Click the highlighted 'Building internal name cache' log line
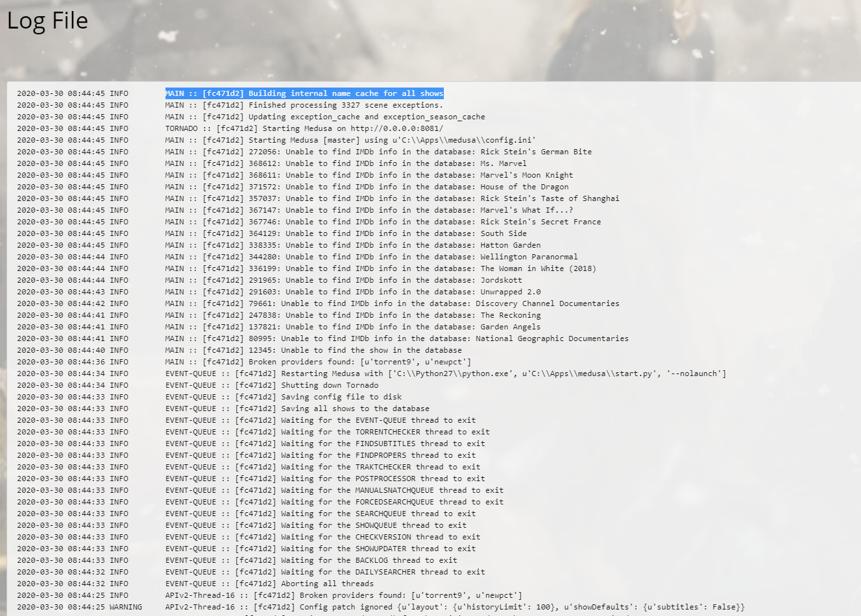This screenshot has height=616, width=861. click(x=304, y=93)
